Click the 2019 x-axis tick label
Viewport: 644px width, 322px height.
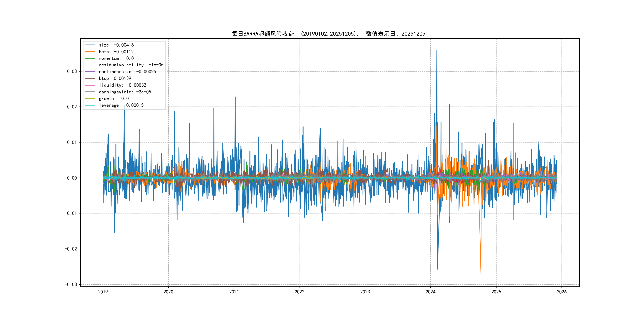click(x=103, y=292)
